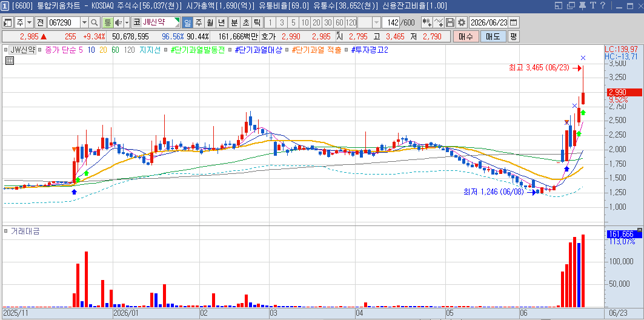
Task: Expand the 주 type dropdown arrow
Action: pyautogui.click(x=30, y=22)
